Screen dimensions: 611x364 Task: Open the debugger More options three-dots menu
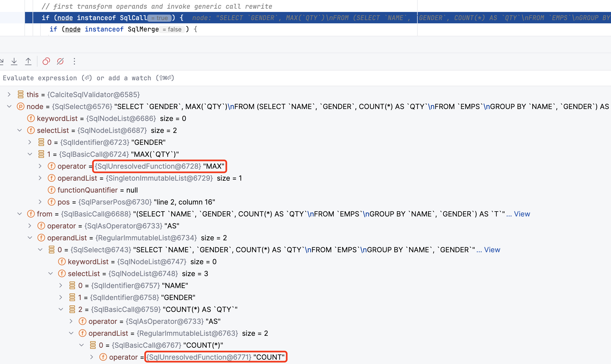pos(74,62)
